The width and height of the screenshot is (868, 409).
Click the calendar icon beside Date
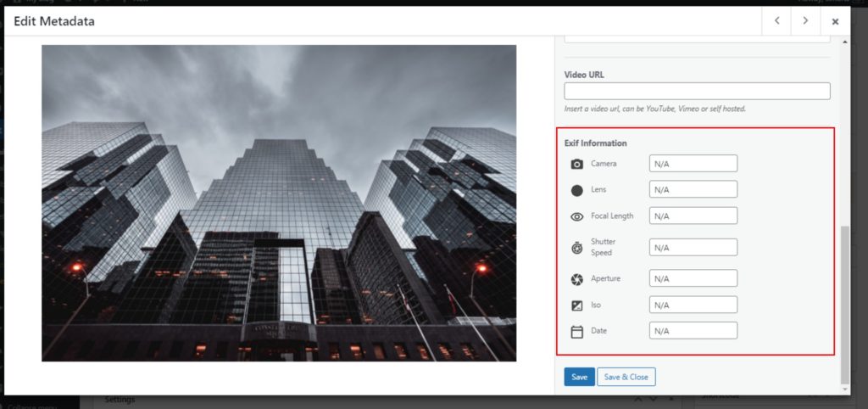577,331
